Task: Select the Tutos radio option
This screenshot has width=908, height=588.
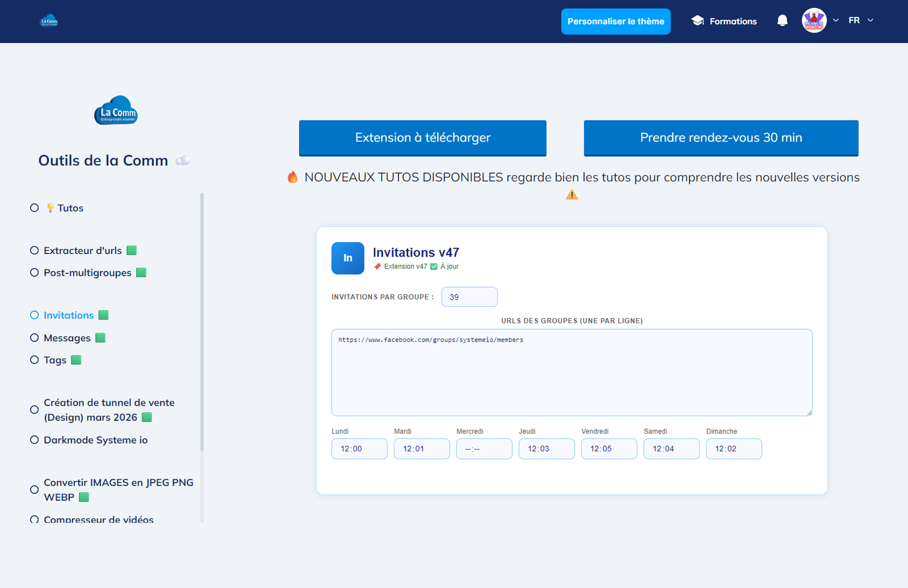Action: pyautogui.click(x=35, y=208)
